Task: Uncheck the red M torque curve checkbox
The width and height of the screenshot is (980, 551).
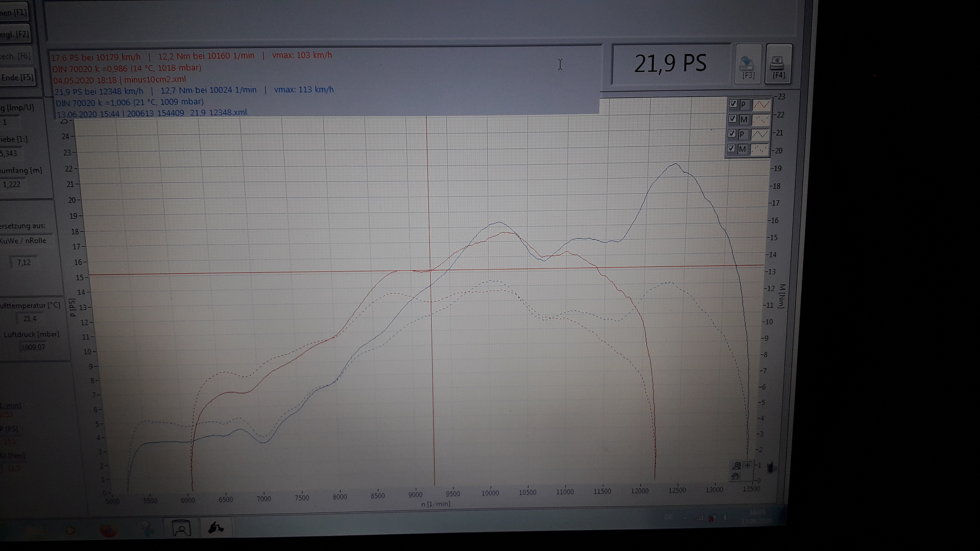Action: coord(732,119)
